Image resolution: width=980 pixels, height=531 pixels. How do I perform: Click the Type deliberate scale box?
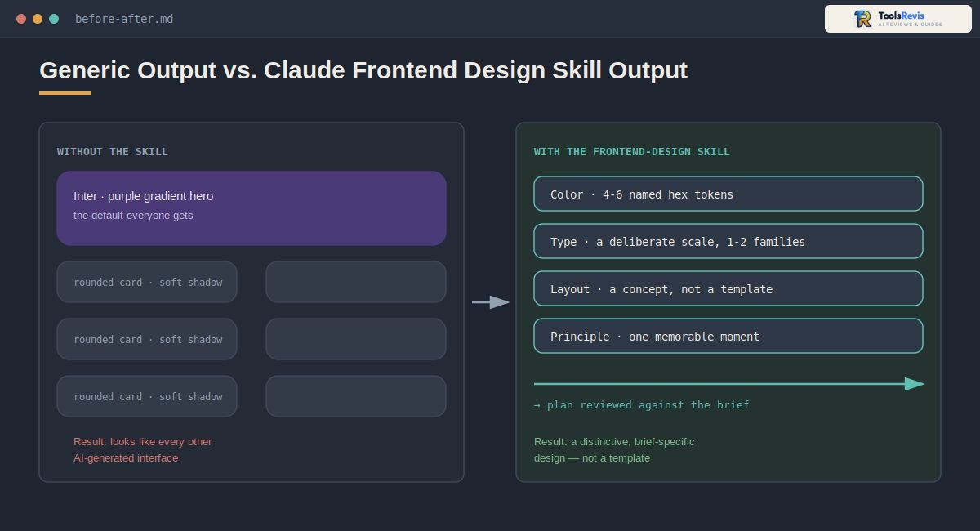(728, 241)
